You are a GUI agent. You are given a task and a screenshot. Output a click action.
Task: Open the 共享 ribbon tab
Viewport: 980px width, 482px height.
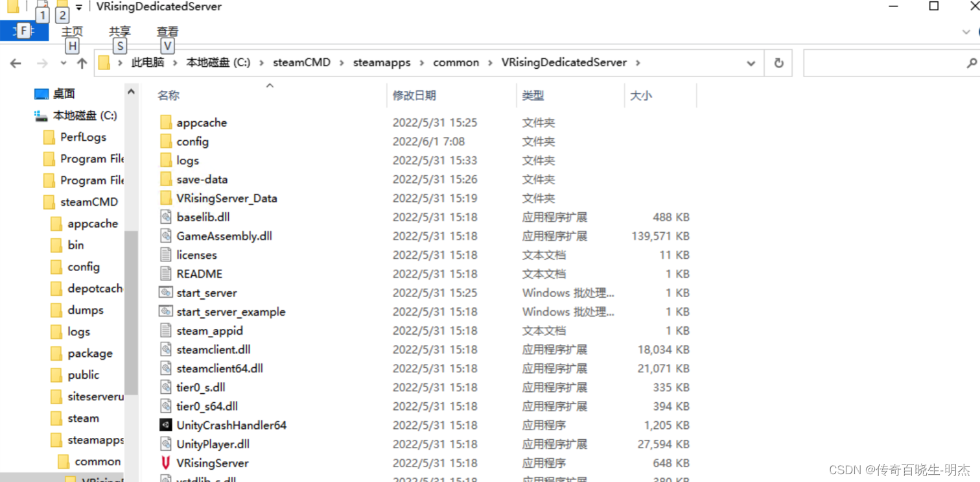pyautogui.click(x=120, y=31)
